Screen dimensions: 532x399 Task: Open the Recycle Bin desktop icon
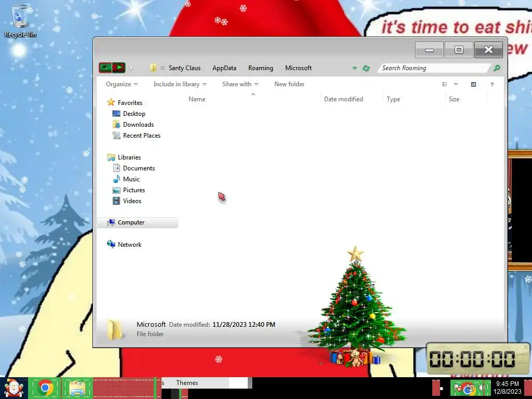20,21
